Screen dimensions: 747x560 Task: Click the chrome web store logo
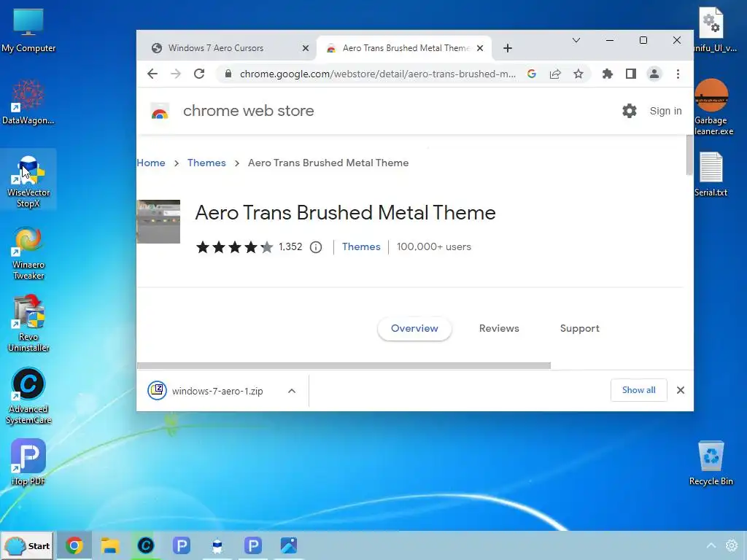click(160, 112)
